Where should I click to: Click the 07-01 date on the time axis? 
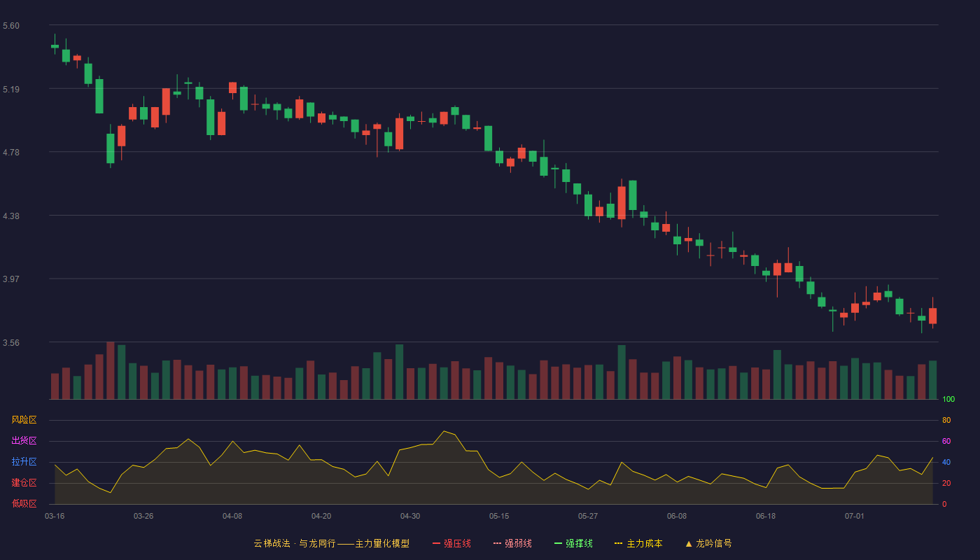pyautogui.click(x=855, y=516)
